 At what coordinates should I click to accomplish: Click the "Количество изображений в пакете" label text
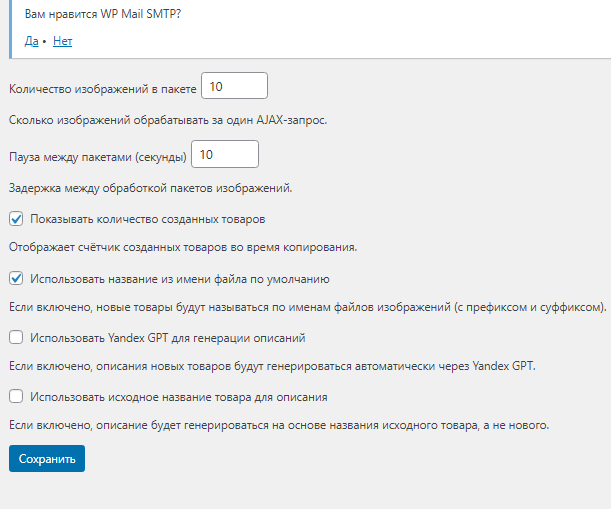(x=103, y=88)
